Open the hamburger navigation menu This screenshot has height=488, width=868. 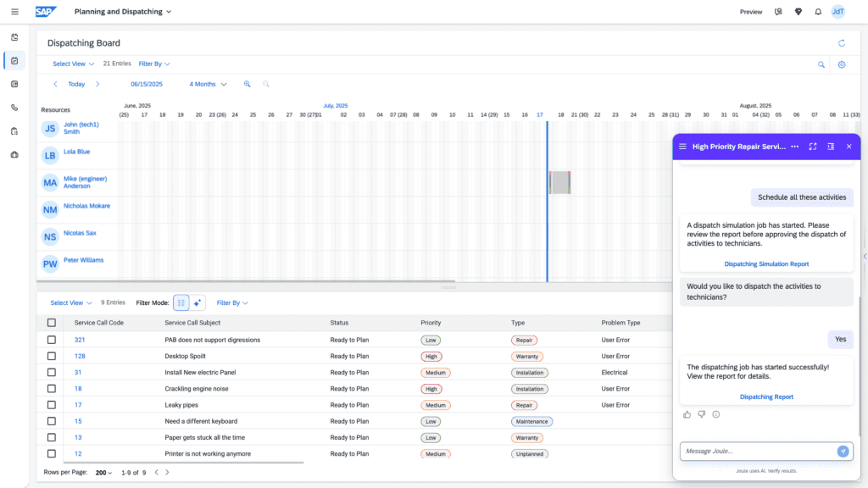(x=14, y=12)
